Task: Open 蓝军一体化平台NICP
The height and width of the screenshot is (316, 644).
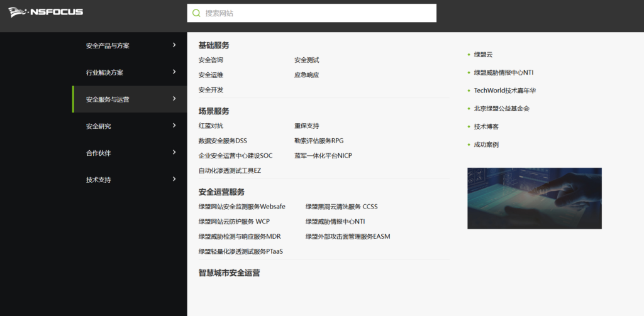Action: [x=323, y=156]
